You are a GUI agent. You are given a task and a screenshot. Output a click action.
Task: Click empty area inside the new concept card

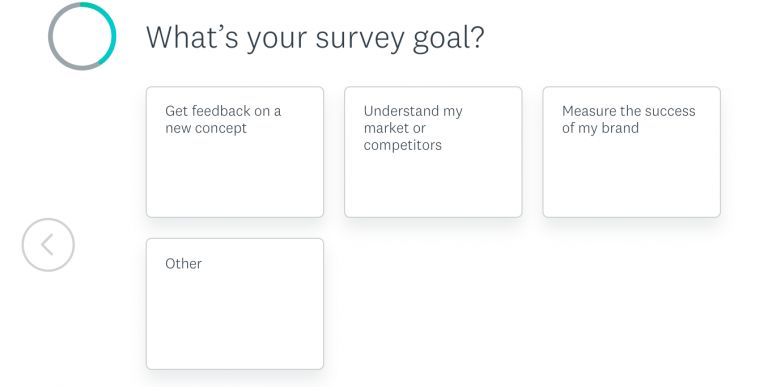[235, 179]
